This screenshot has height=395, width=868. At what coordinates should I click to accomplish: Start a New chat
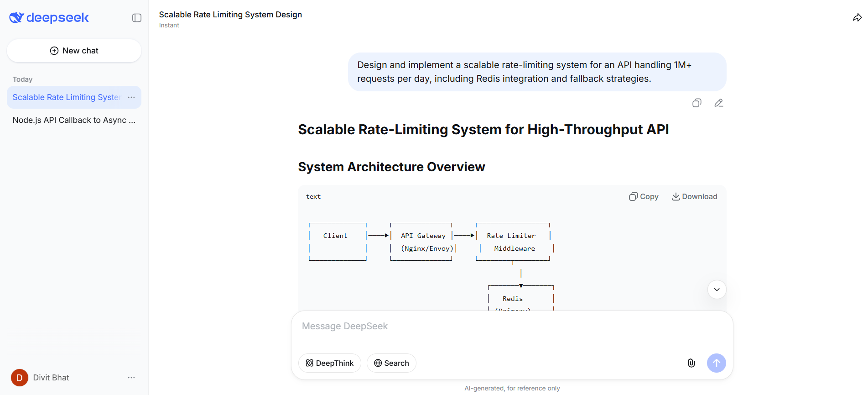pos(74,51)
